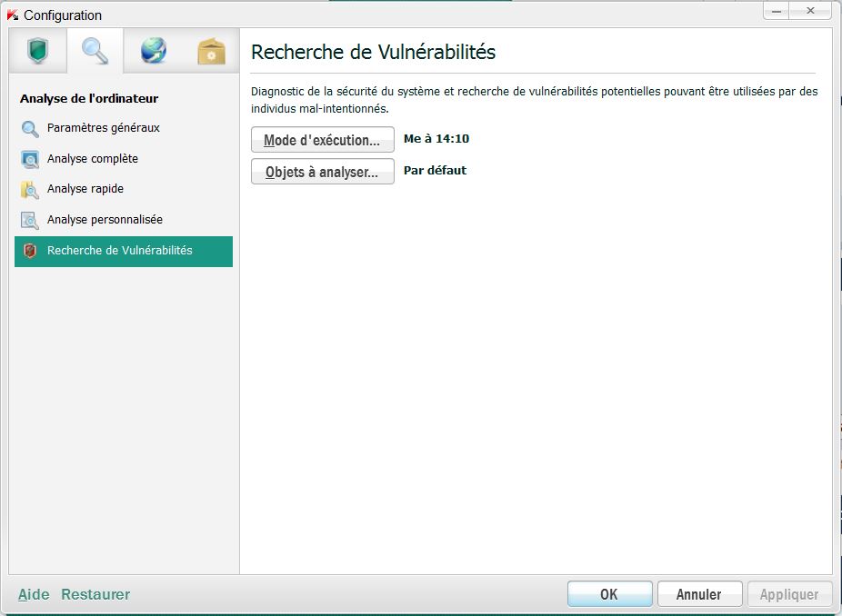This screenshot has width=842, height=616.
Task: Click the Recherche de Vulnérabilités shield icon
Action: point(30,251)
